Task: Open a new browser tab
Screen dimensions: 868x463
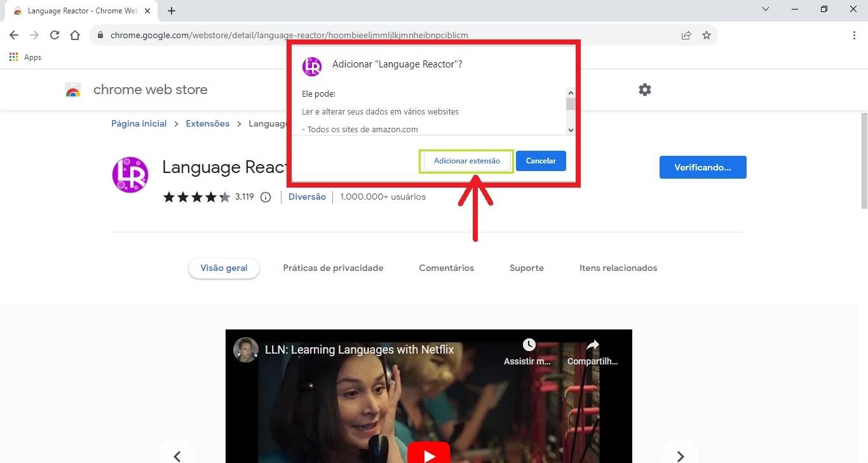Action: (x=172, y=11)
